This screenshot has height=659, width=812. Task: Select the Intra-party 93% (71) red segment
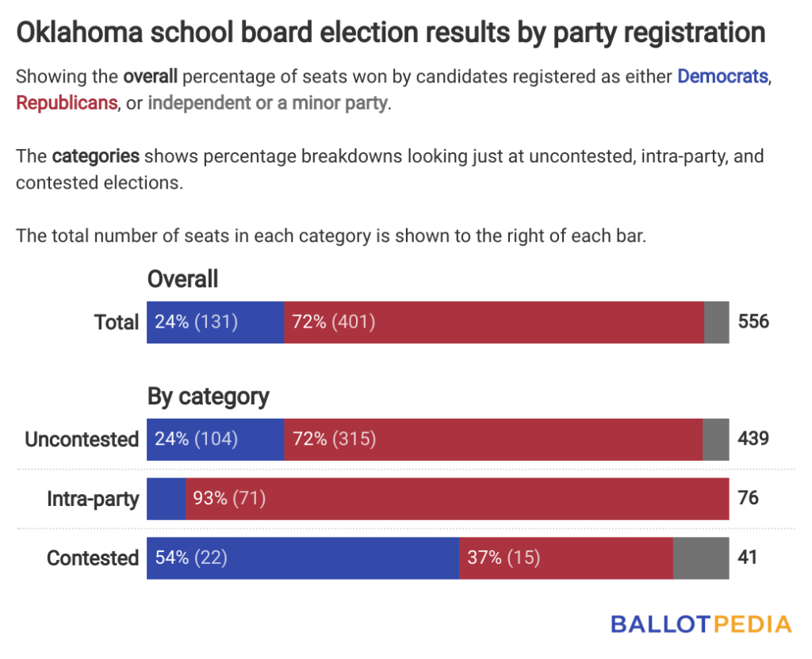point(458,499)
